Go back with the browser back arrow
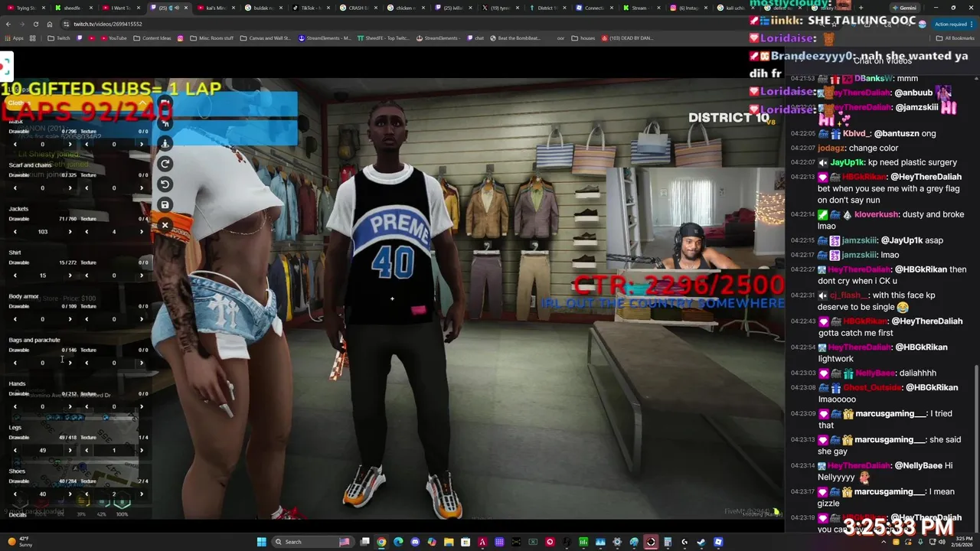 [8, 24]
